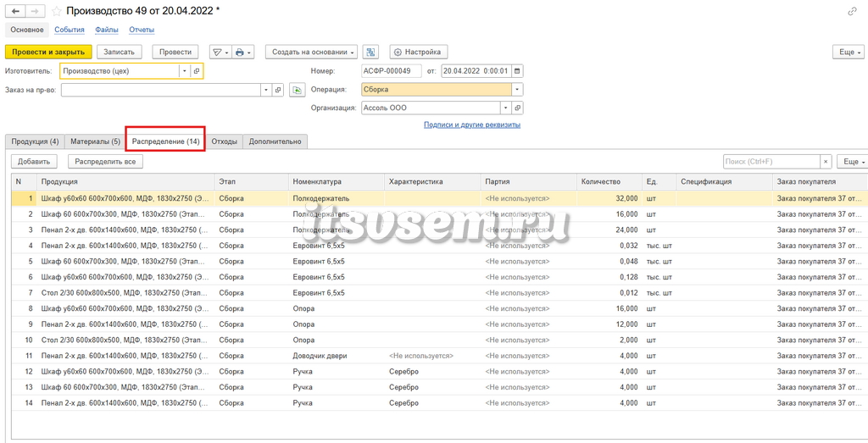Open top Еще menu in command bar
868x443 pixels.
tap(849, 52)
